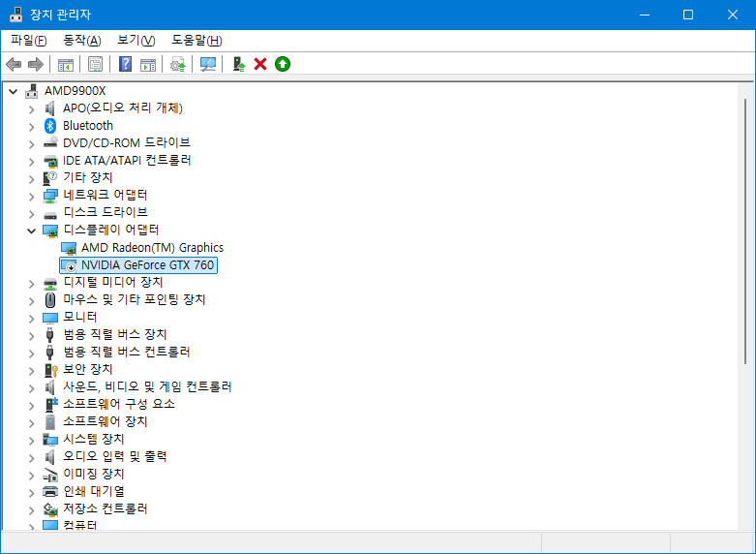Viewport: 756px width, 554px height.
Task: Click the AMD9900X computer root icon
Action: pyautogui.click(x=31, y=91)
